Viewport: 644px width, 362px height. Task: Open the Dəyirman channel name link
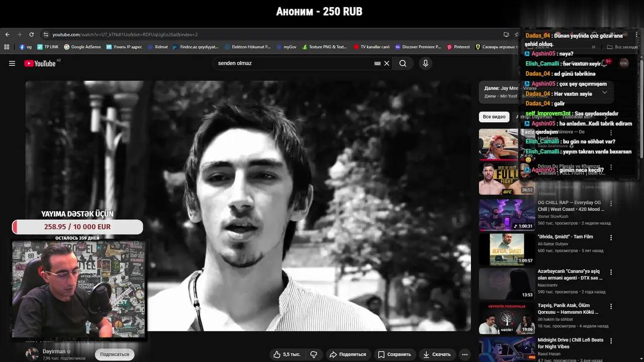pyautogui.click(x=54, y=351)
